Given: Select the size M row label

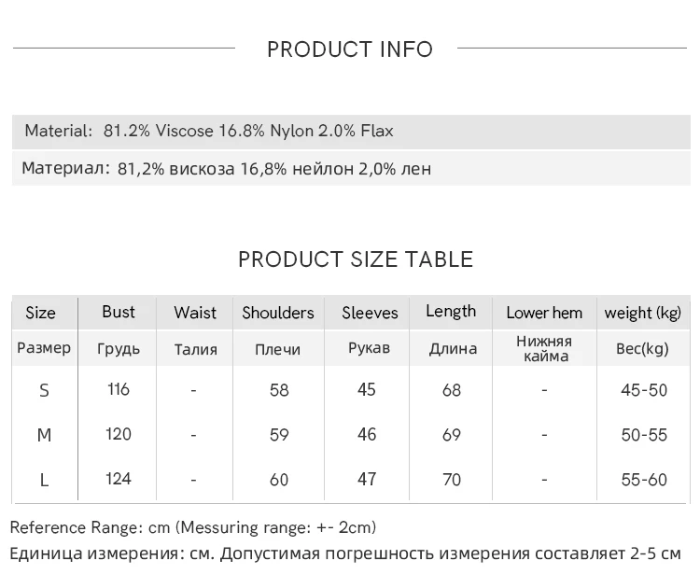Looking at the screenshot, I should 44,435.
